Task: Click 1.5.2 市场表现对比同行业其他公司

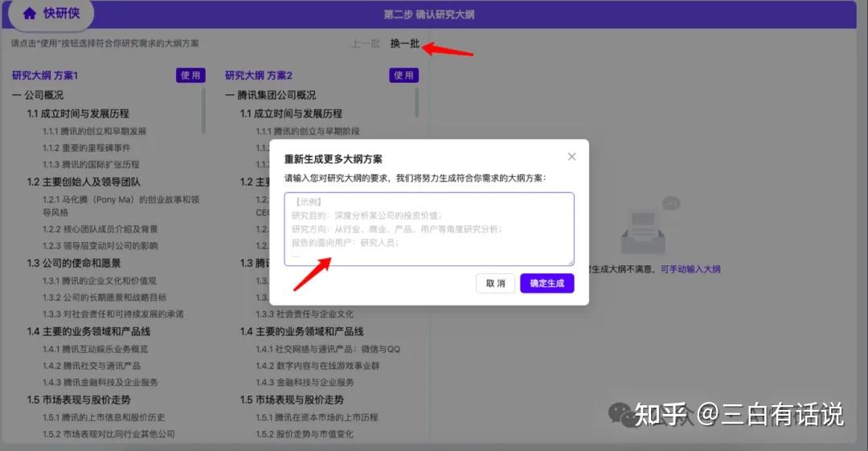Action: 108,434
